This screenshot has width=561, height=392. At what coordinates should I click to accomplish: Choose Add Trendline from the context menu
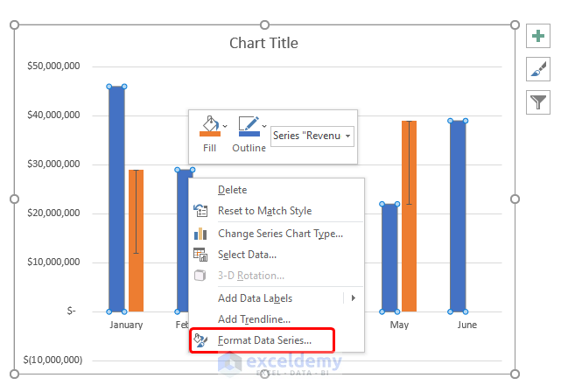click(x=254, y=319)
